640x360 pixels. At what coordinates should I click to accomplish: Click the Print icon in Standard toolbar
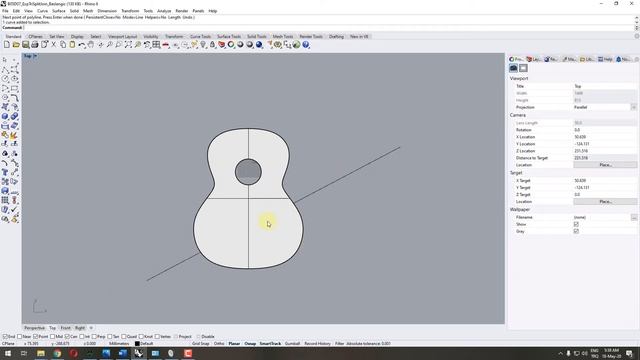tap(35, 44)
